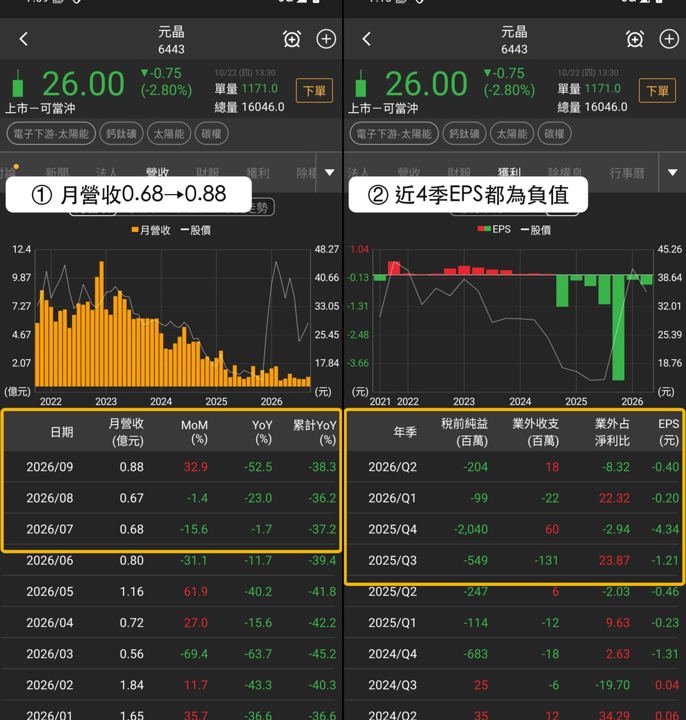The height and width of the screenshot is (720, 686).
Task: Select the 2026/09 revenue row
Action: point(171,467)
